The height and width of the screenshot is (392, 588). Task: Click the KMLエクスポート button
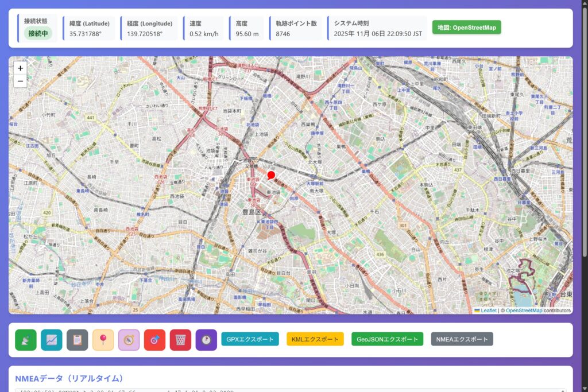pyautogui.click(x=315, y=339)
